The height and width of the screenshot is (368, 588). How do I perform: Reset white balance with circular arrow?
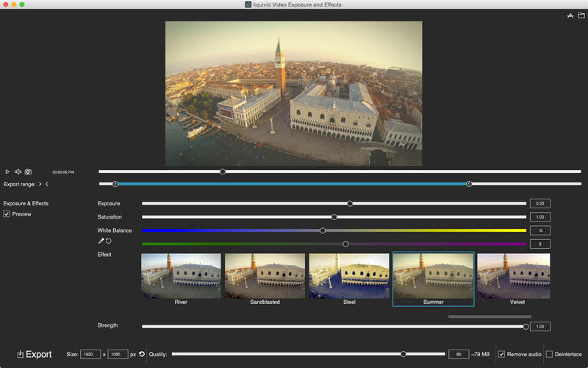[108, 241]
